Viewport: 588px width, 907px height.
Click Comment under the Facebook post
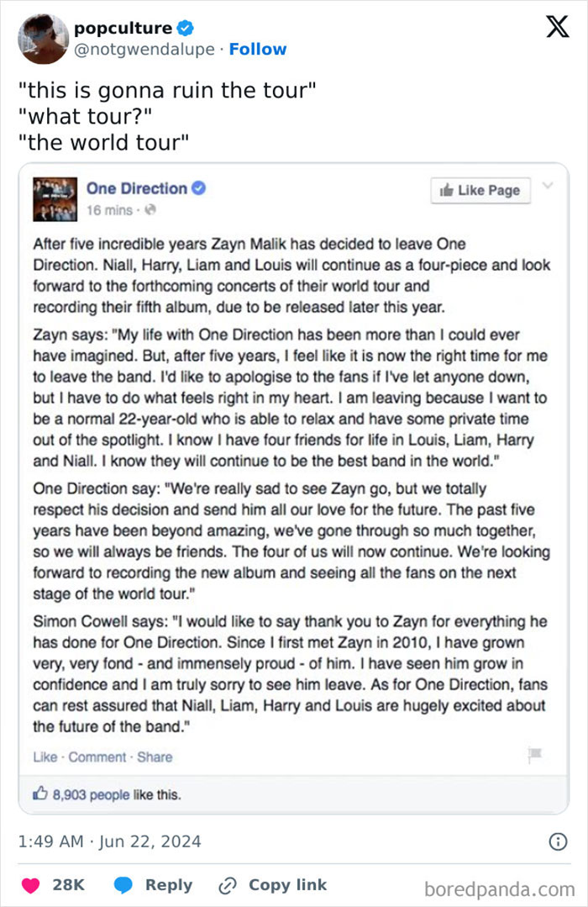(x=97, y=757)
